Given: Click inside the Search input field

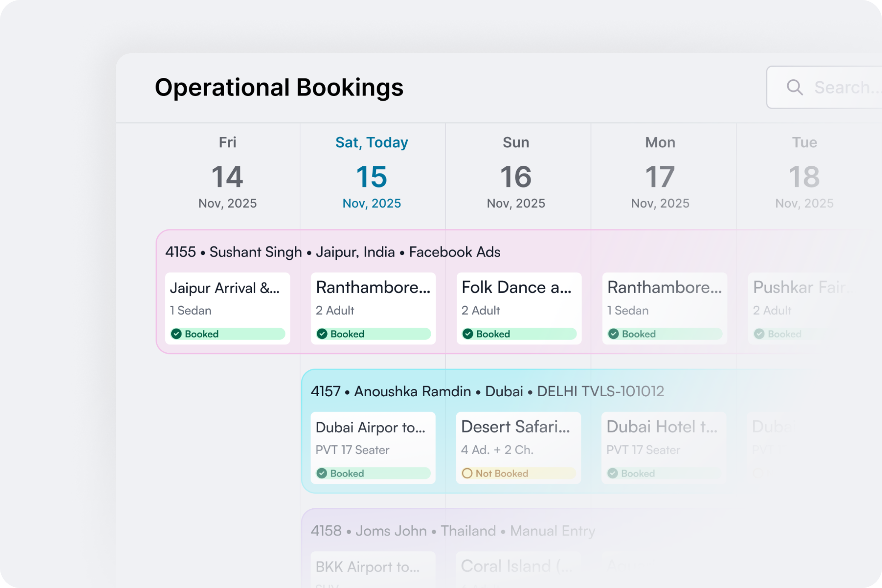Looking at the screenshot, I should click(844, 87).
